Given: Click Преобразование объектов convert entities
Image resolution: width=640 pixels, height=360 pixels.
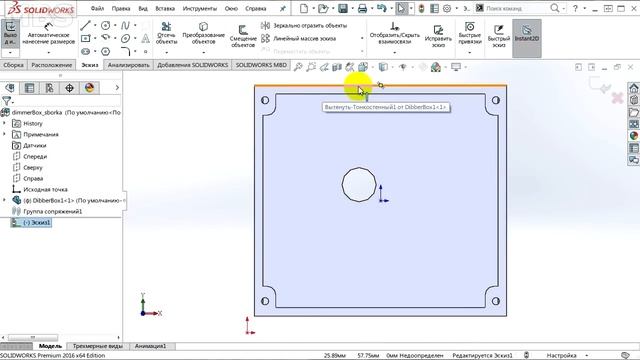Looking at the screenshot, I should 203,33.
